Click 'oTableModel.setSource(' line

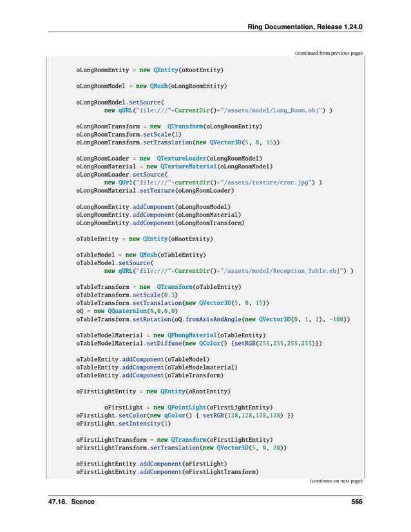[x=115, y=263]
